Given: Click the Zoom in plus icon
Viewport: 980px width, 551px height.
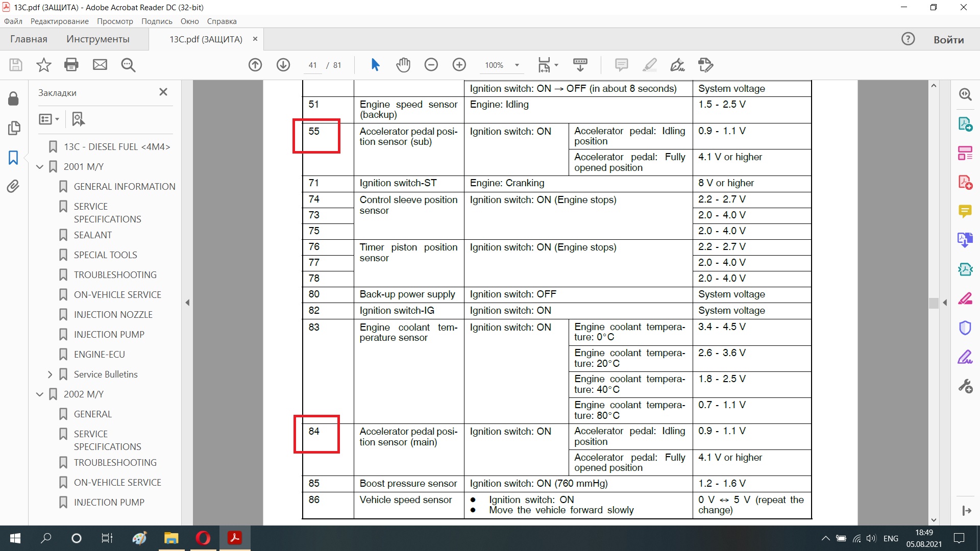Looking at the screenshot, I should [x=459, y=65].
